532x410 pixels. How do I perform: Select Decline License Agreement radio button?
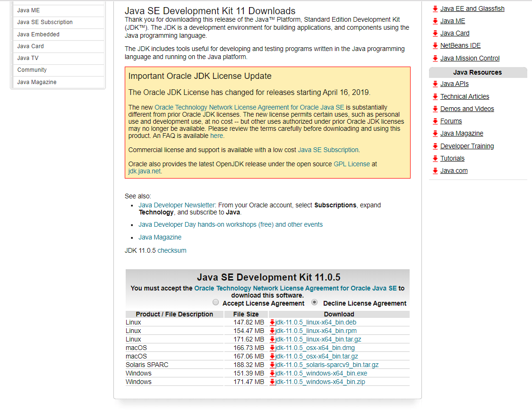click(x=315, y=302)
